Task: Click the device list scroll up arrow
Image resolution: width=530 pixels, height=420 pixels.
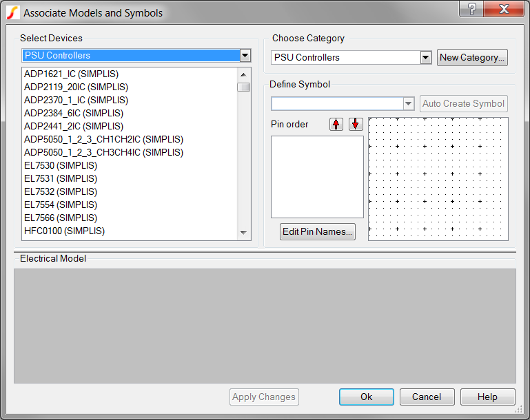Action: pos(243,74)
